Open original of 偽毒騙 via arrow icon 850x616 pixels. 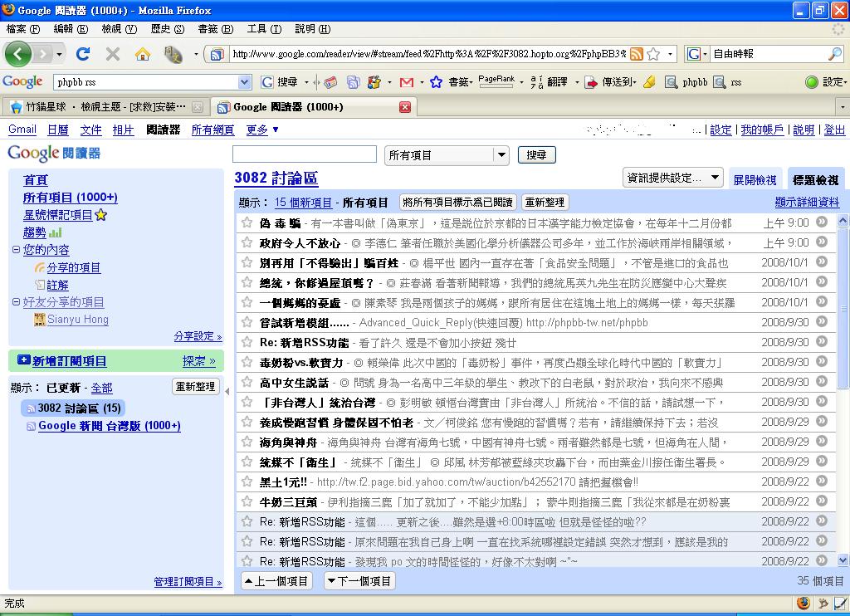[x=822, y=222]
